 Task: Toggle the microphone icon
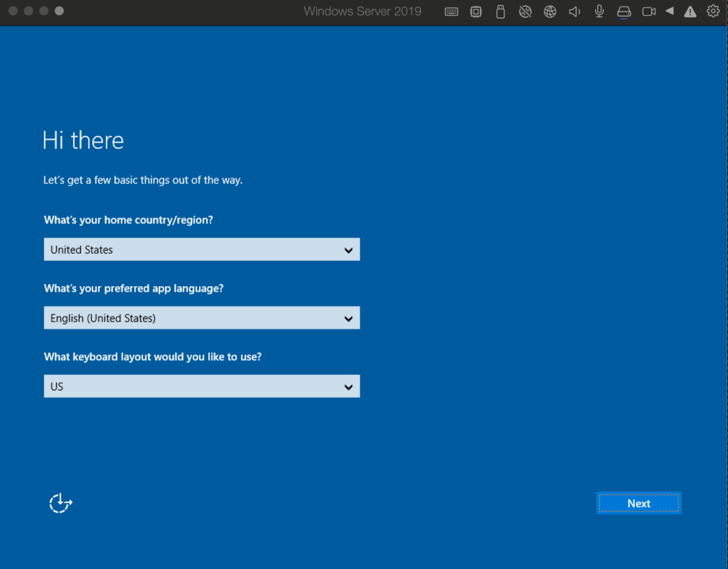click(599, 11)
